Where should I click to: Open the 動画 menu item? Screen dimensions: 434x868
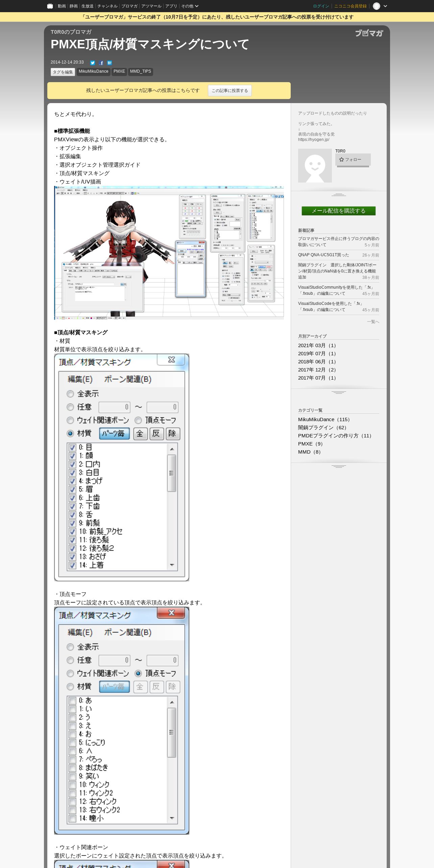tap(62, 6)
